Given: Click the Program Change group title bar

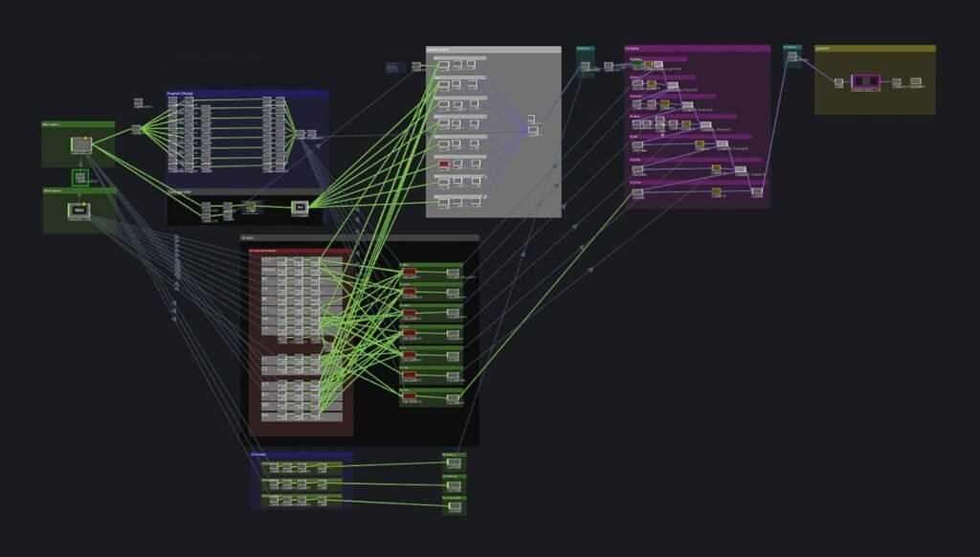Looking at the screenshot, I should [x=248, y=93].
